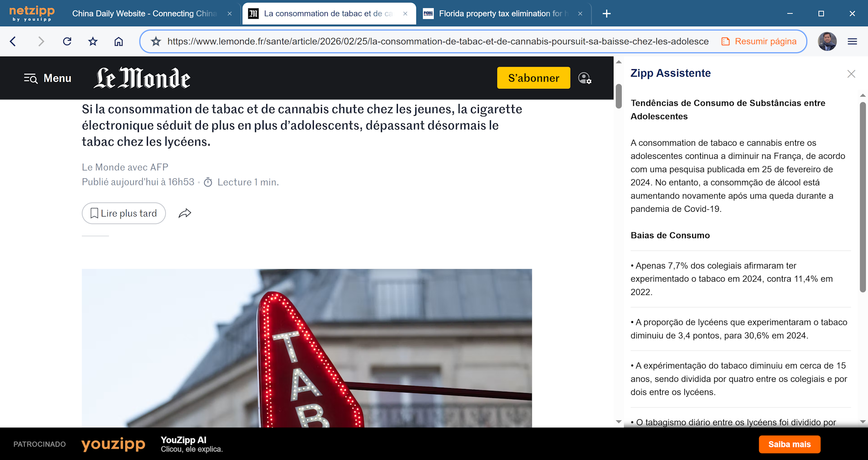The width and height of the screenshot is (868, 460).
Task: Toggle Lire plus tard bookmark
Action: point(124,213)
